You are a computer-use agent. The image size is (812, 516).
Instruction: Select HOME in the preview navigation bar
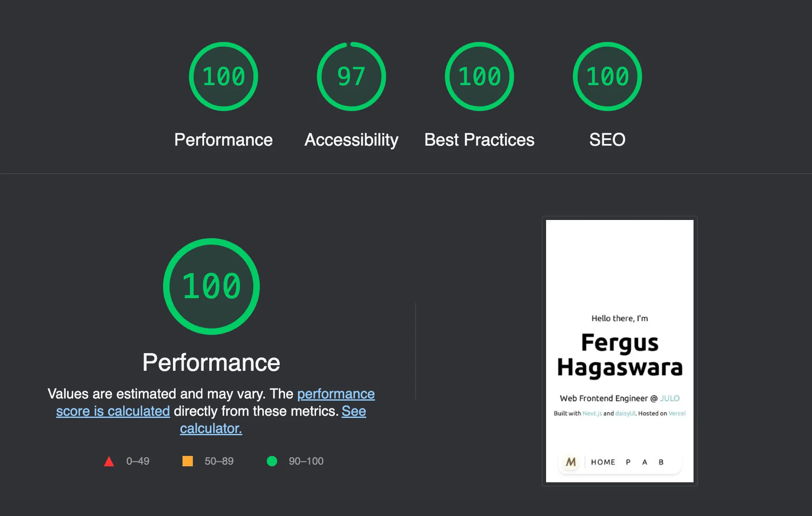[603, 462]
